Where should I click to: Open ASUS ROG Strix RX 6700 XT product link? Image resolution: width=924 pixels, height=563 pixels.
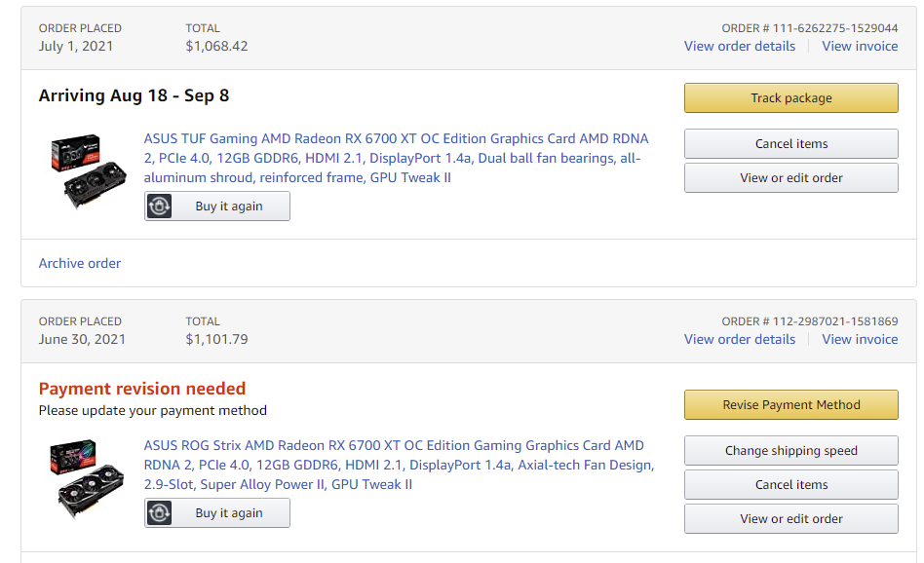(399, 465)
